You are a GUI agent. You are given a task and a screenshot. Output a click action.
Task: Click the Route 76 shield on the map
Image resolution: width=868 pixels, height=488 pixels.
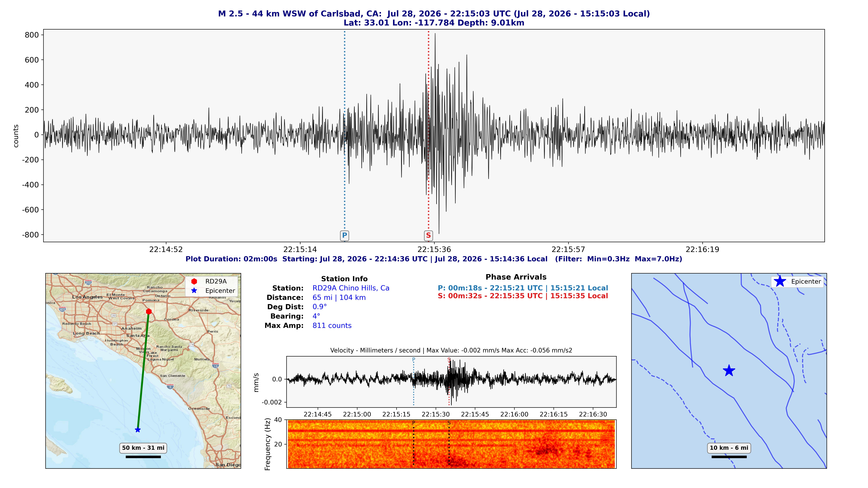click(x=229, y=386)
